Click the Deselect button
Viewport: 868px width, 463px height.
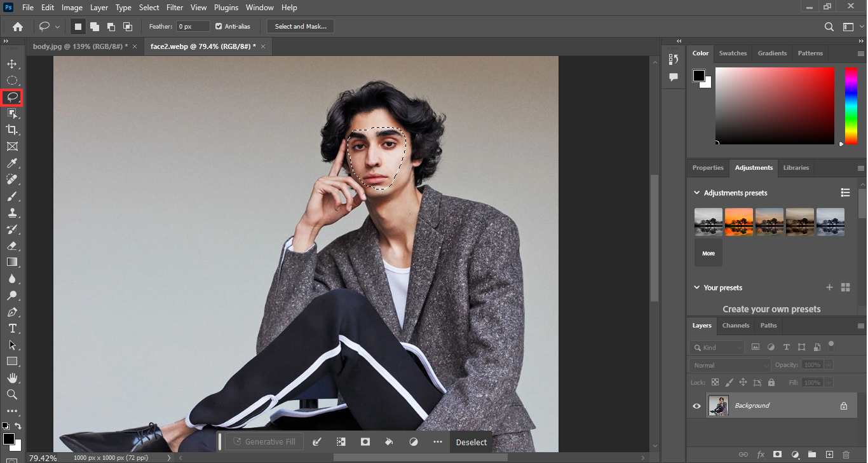tap(471, 442)
